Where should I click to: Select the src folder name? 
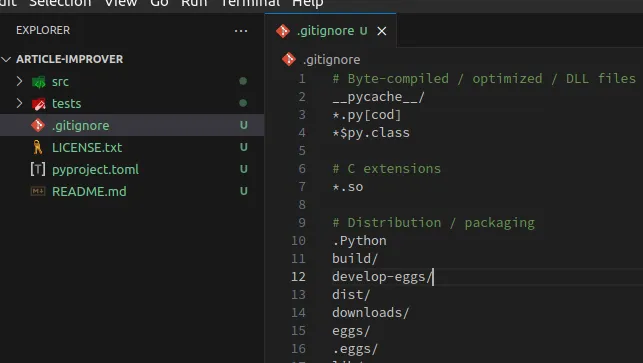tap(60, 82)
